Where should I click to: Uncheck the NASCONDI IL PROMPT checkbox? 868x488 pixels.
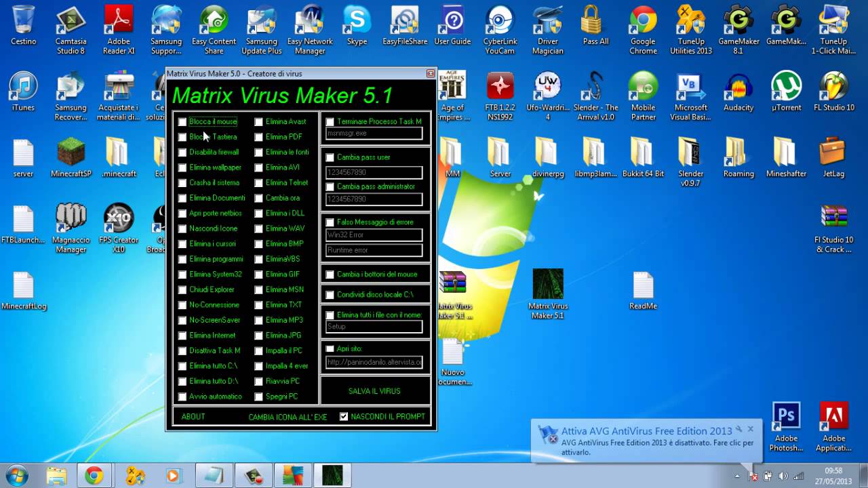point(344,416)
